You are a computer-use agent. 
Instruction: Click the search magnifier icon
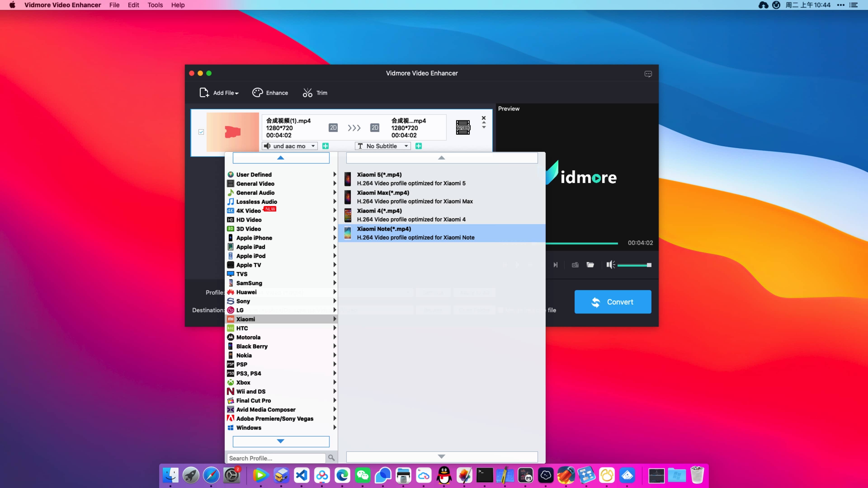pos(331,458)
